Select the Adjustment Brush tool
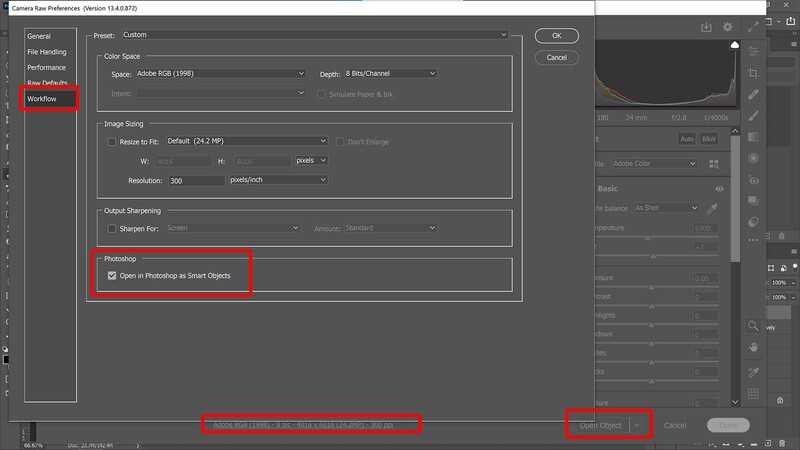This screenshot has height=450, width=800. pyautogui.click(x=753, y=116)
